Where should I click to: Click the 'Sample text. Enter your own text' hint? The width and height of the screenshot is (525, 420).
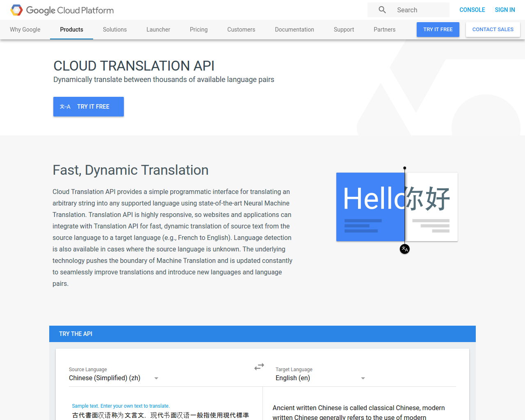pos(121,406)
